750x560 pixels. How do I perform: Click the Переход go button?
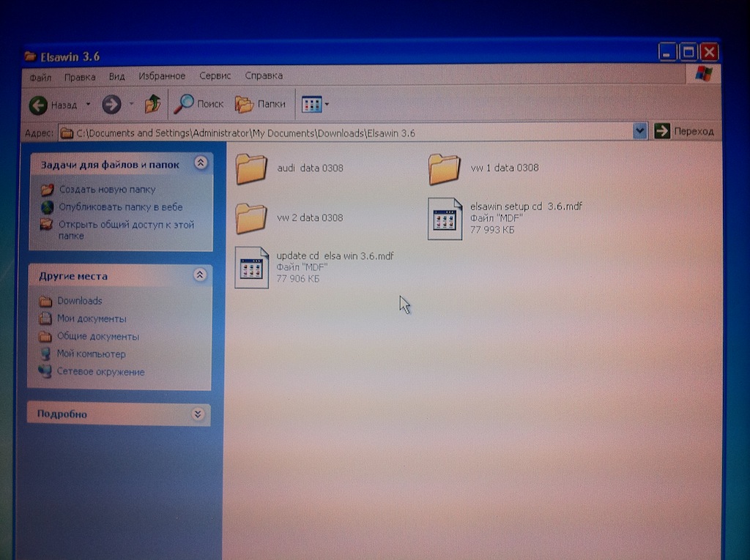click(x=684, y=131)
